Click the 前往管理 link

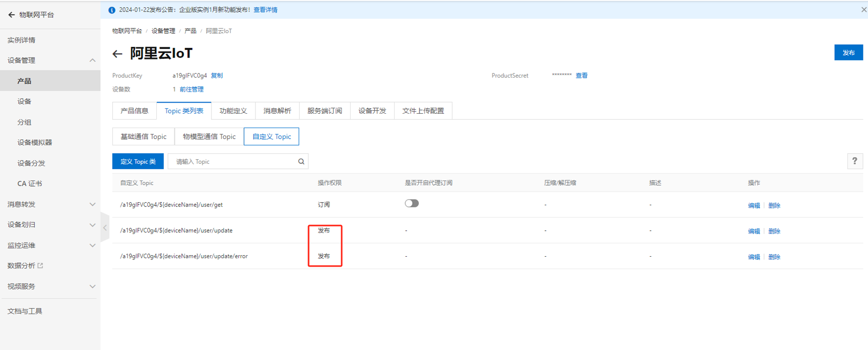pyautogui.click(x=191, y=90)
